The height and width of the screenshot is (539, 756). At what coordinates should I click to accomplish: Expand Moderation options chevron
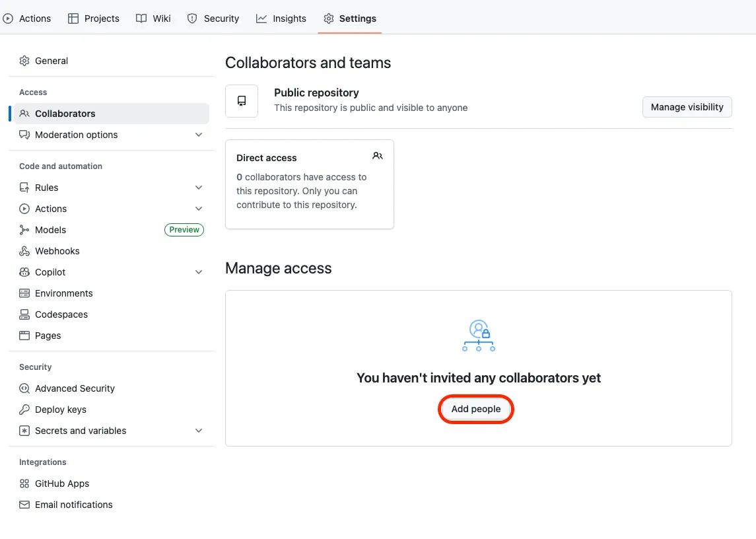click(x=199, y=135)
